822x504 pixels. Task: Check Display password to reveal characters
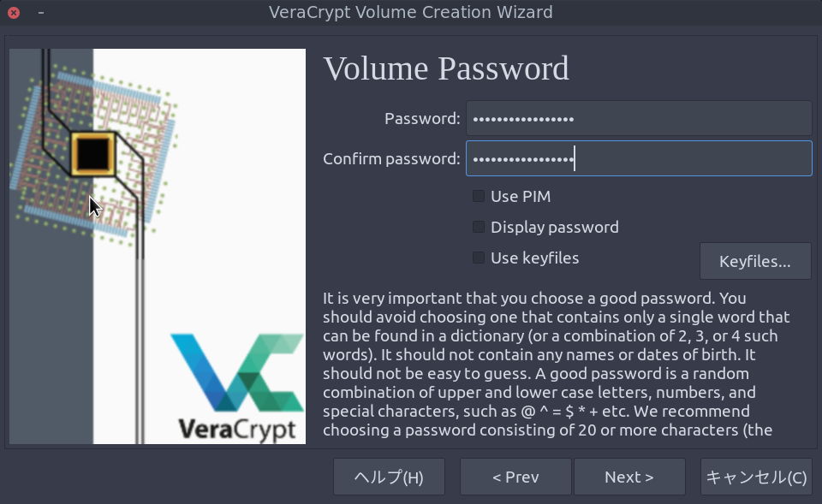(478, 227)
